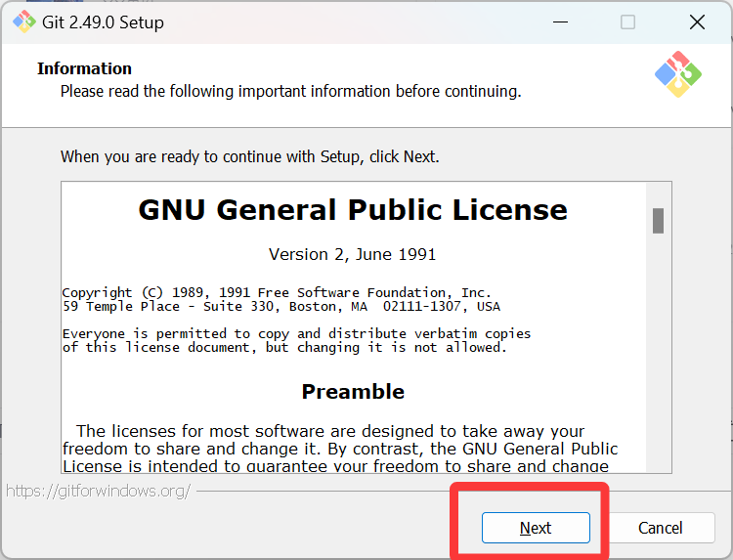Click the license scrollbar thumb

coord(659,221)
